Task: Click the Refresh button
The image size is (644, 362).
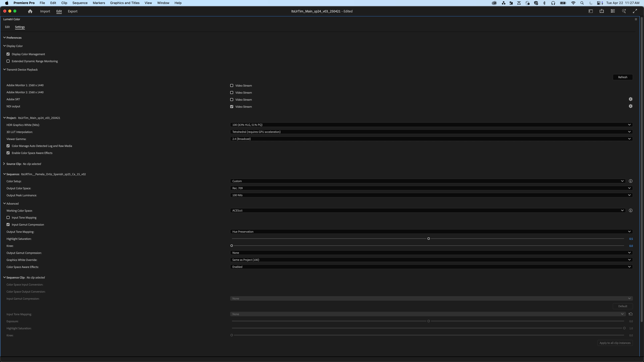Action: pyautogui.click(x=622, y=77)
